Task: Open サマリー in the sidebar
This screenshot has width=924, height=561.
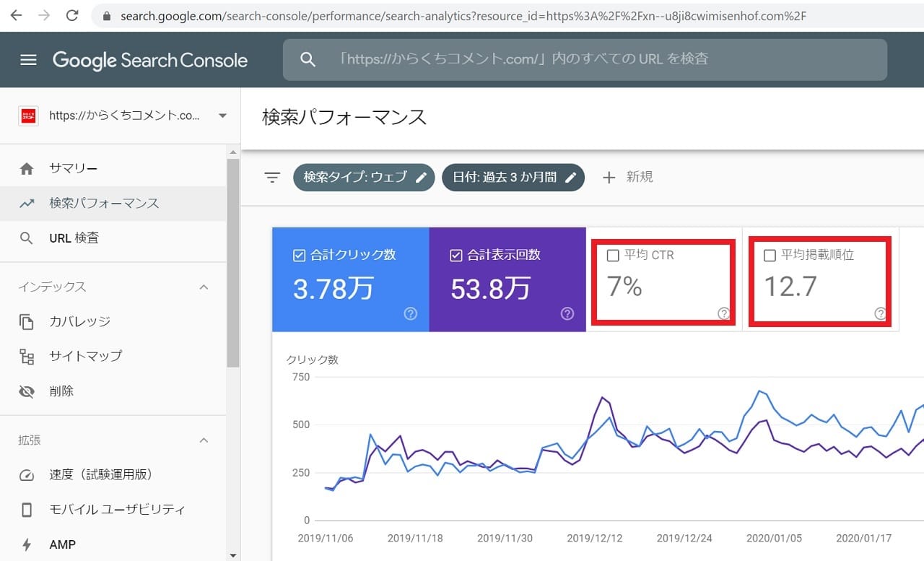Action: pos(73,168)
